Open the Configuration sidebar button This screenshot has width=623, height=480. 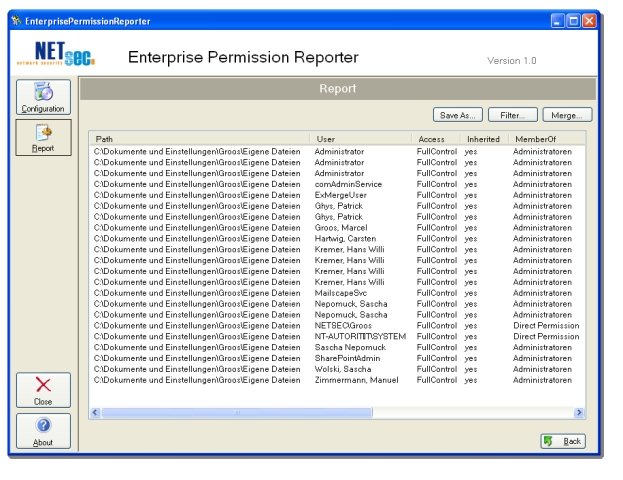(x=43, y=97)
